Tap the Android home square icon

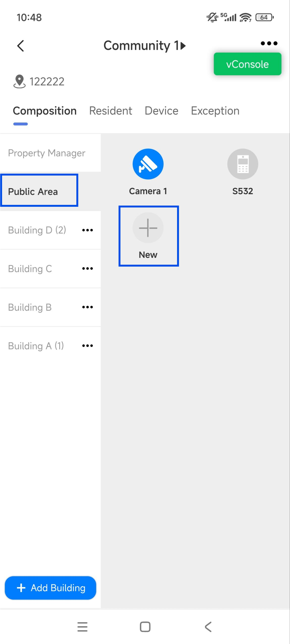(x=145, y=627)
